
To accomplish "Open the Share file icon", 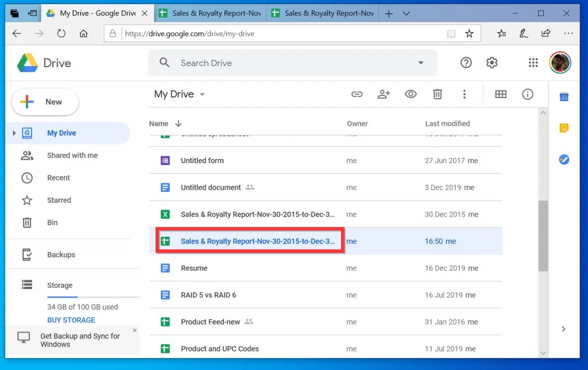I will pyautogui.click(x=384, y=94).
